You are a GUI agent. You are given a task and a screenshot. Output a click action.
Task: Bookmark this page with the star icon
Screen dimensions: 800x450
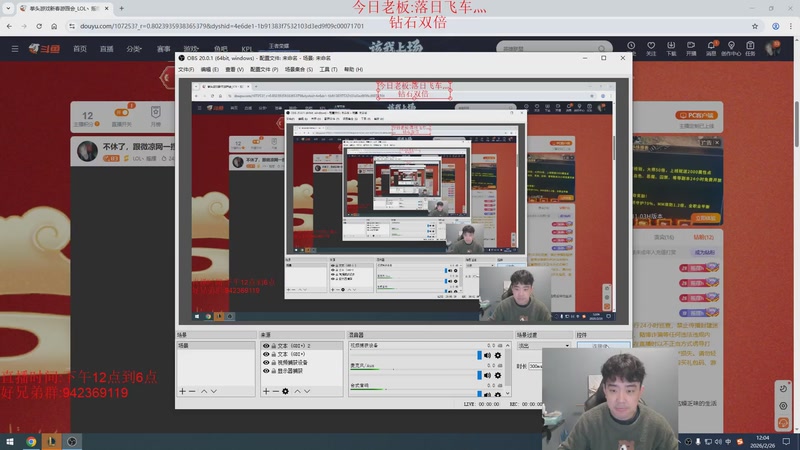click(x=755, y=26)
